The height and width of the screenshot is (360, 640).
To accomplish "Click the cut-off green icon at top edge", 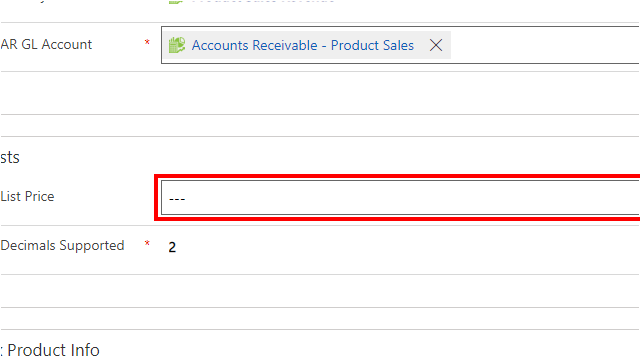I will pyautogui.click(x=176, y=2).
